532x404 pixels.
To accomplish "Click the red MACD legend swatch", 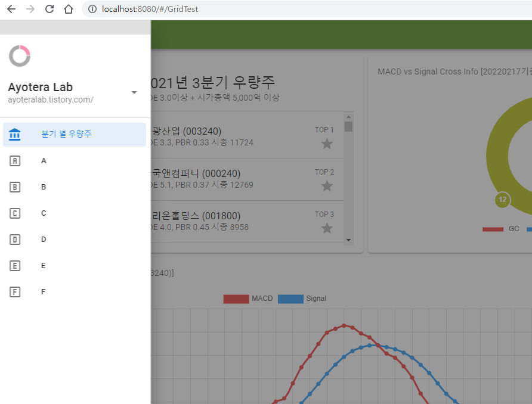I will tap(235, 298).
